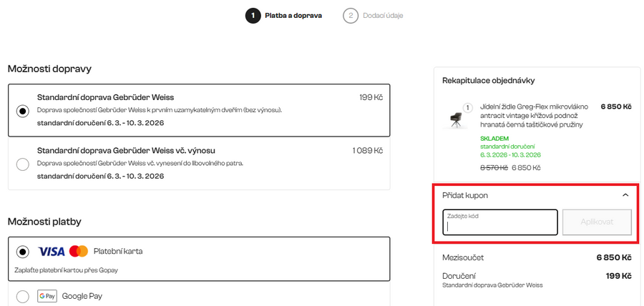This screenshot has width=644, height=306.
Task: Choose Platební karta payment radio button
Action: 23,252
